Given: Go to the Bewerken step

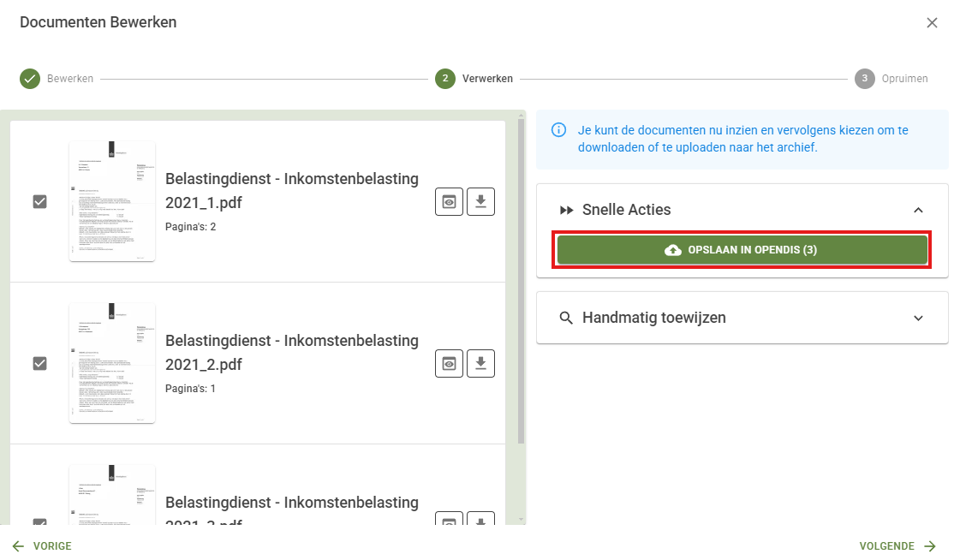Looking at the screenshot, I should (x=31, y=79).
